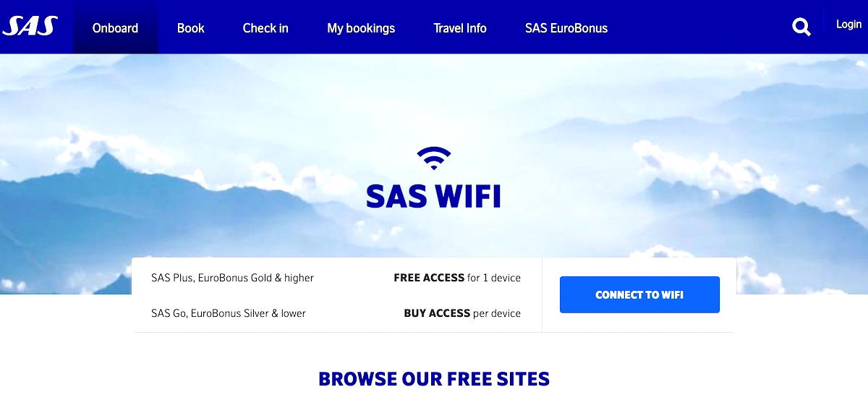Click the BUY ACCESS per device label
Image resolution: width=868 pixels, height=400 pixels.
pyautogui.click(x=462, y=313)
